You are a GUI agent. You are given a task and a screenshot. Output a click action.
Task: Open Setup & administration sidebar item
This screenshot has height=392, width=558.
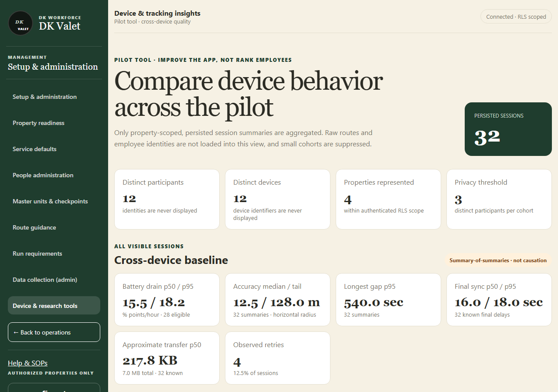54,97
